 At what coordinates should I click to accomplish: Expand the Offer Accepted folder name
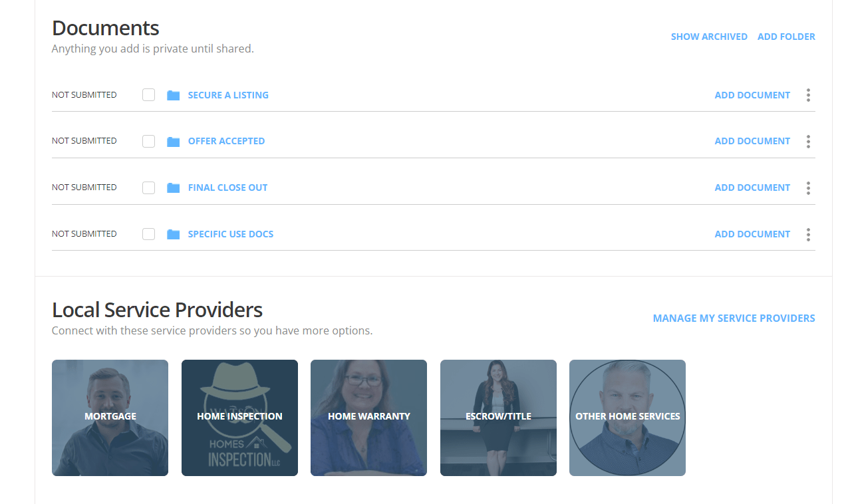[x=226, y=141]
